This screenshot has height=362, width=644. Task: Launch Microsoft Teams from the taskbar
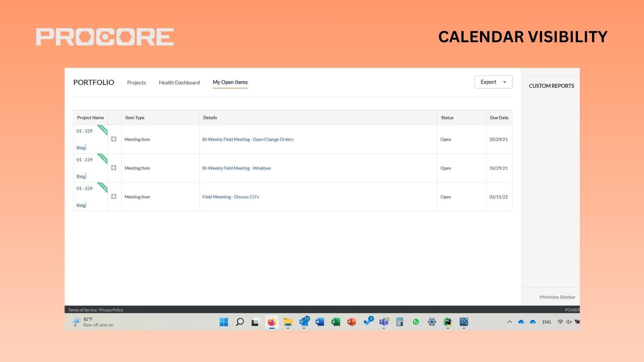pyautogui.click(x=384, y=322)
